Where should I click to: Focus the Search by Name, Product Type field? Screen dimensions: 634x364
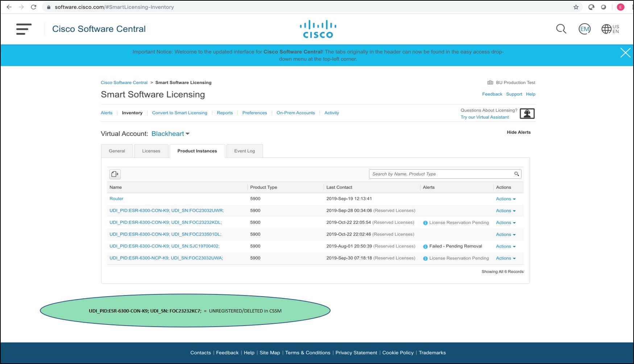(445, 174)
